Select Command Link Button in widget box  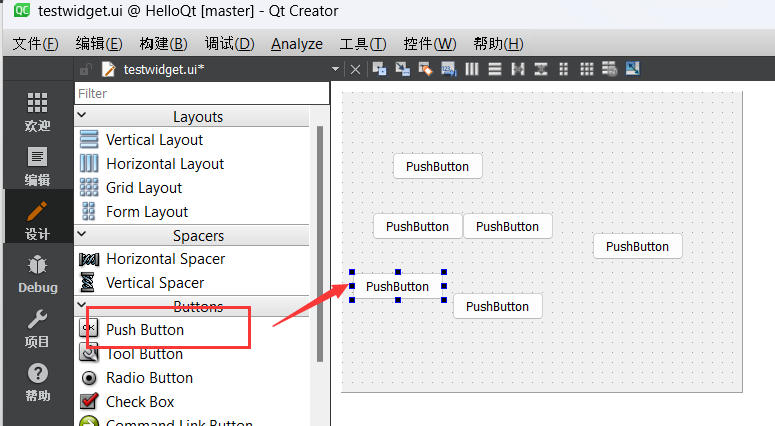pos(192,421)
